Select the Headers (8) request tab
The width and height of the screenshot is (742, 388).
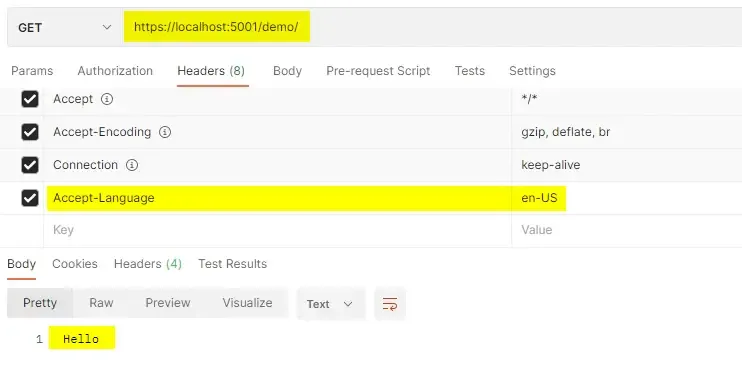[x=211, y=71]
